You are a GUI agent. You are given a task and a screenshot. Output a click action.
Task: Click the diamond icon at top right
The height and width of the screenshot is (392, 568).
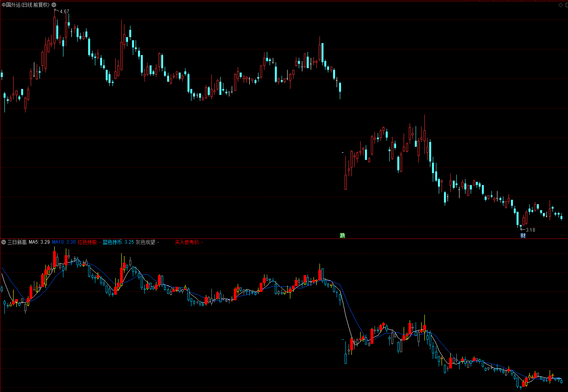tap(560, 5)
